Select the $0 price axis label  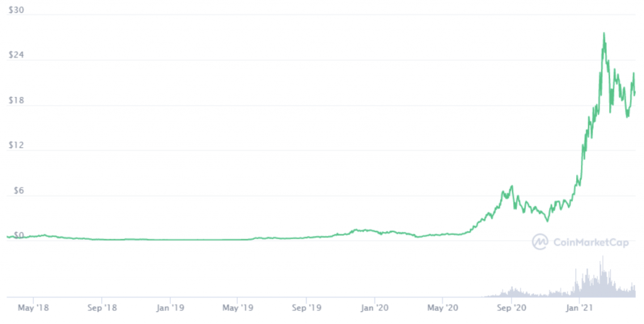tap(19, 235)
